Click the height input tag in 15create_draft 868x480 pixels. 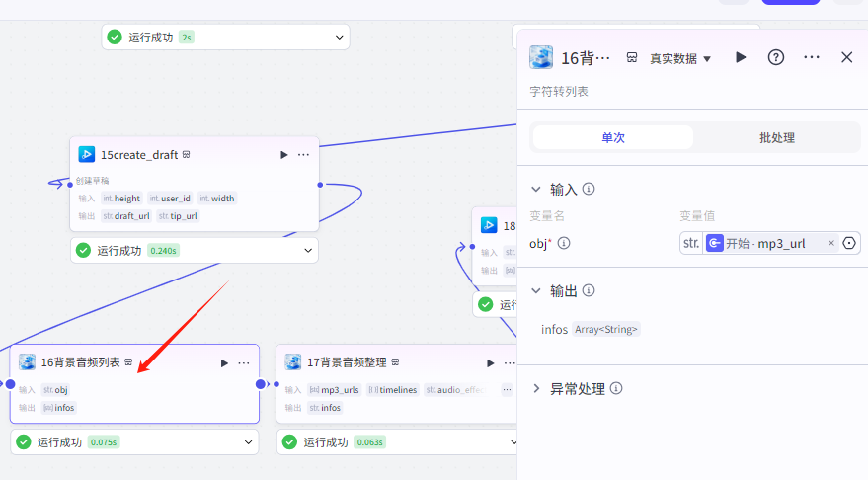pyautogui.click(x=121, y=199)
